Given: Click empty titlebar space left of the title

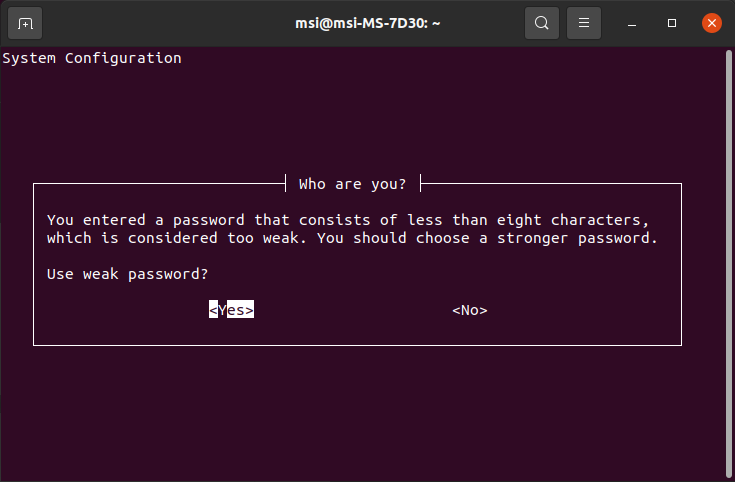Looking at the screenshot, I should 169,23.
